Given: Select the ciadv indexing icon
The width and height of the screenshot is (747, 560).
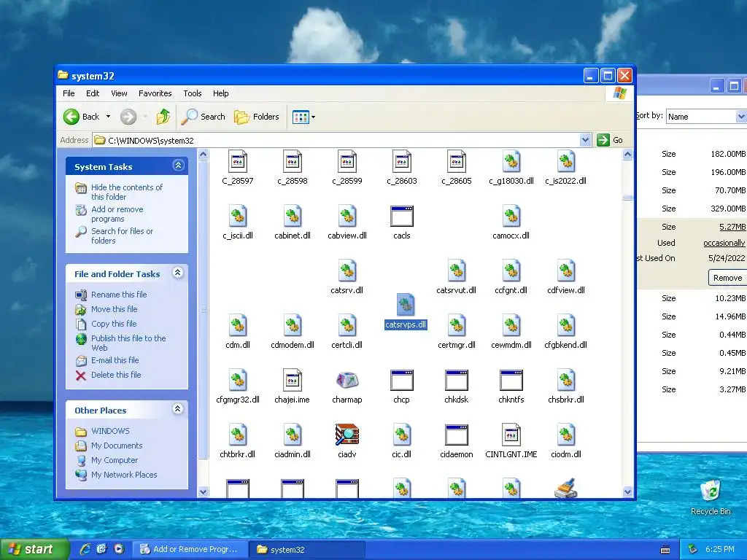Looking at the screenshot, I should coord(347,435).
